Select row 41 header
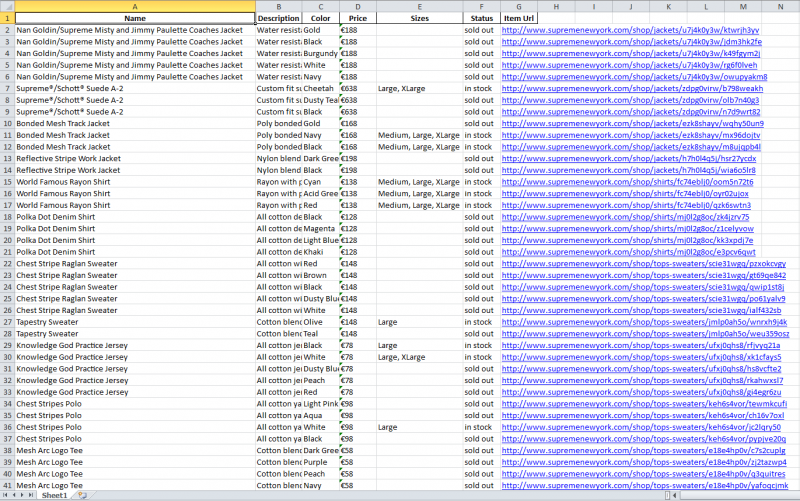Viewport: 800px width, 501px height. point(7,486)
